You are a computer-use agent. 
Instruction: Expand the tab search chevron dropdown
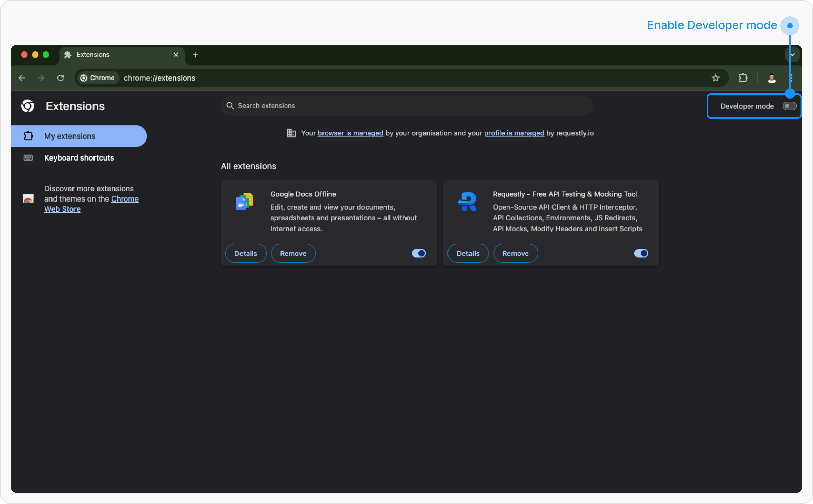[x=793, y=55]
